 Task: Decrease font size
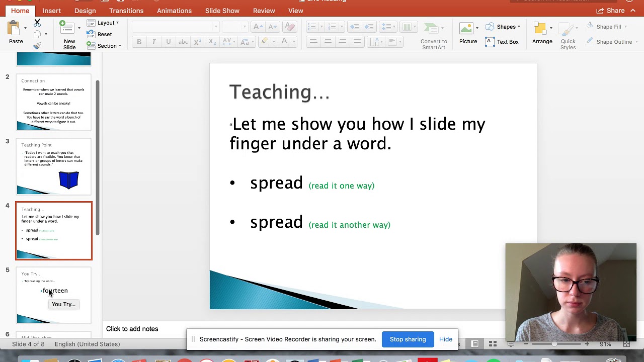(272, 27)
